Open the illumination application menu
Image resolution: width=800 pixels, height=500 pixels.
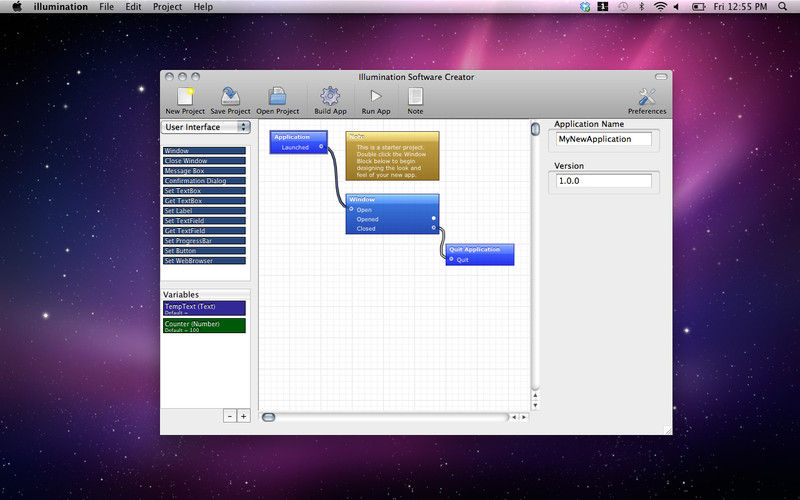pos(61,7)
